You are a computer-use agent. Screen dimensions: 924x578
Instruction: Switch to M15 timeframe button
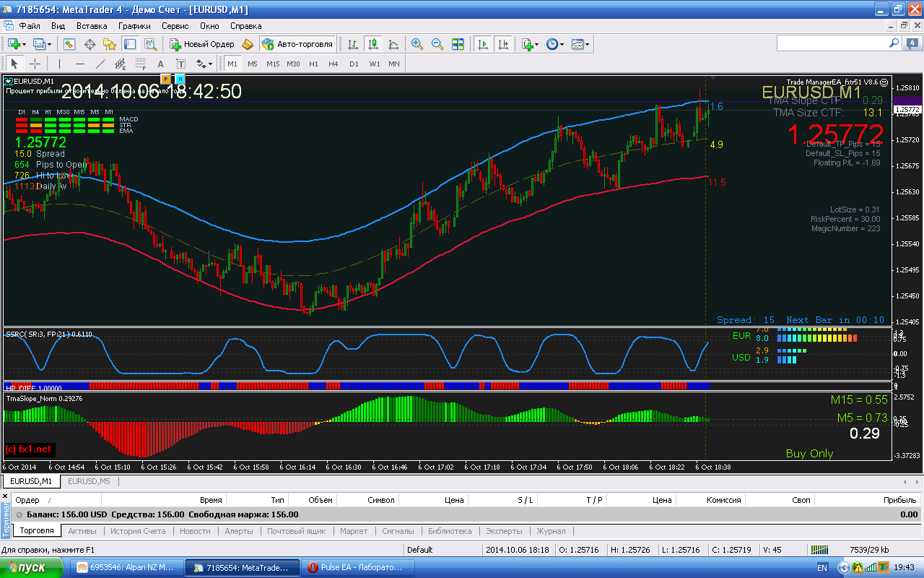[x=273, y=64]
